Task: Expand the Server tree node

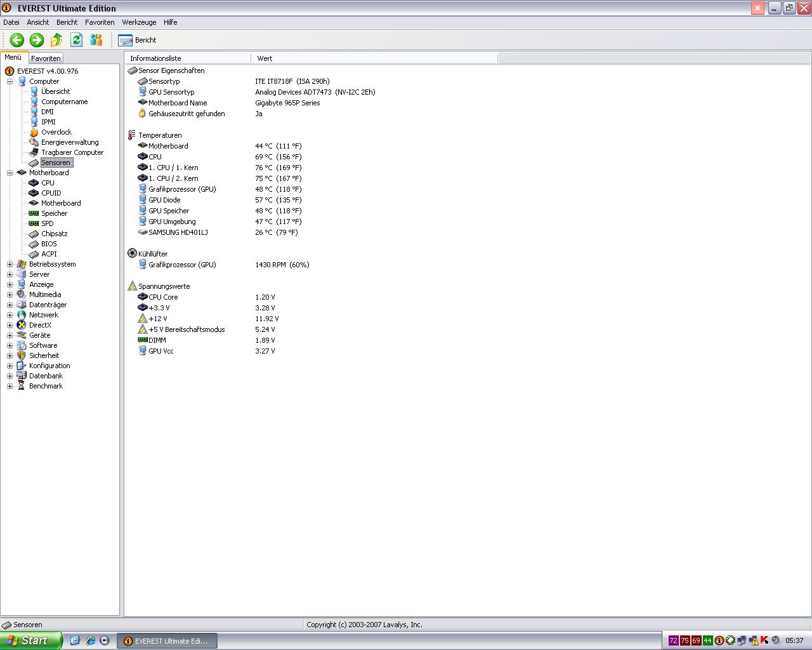Action: click(x=10, y=274)
